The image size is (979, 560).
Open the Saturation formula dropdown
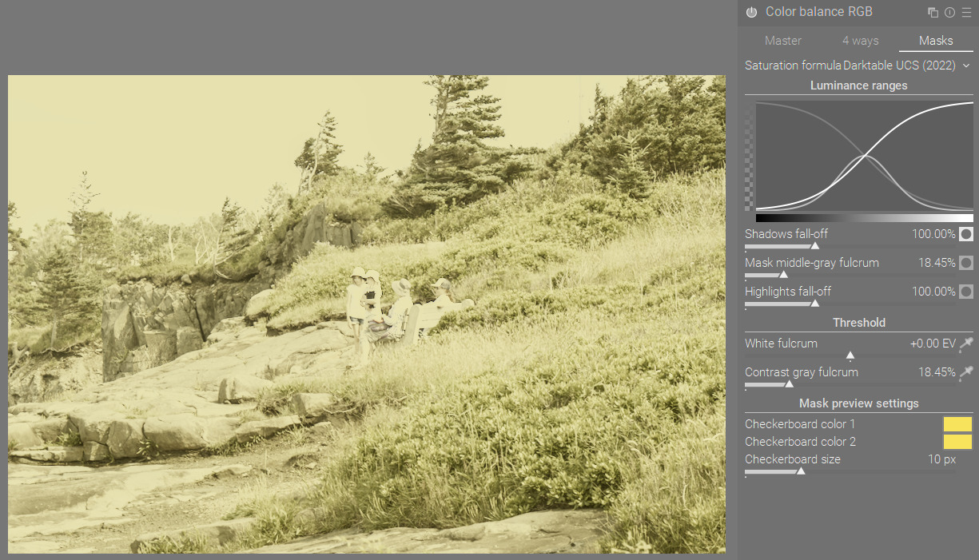858,66
